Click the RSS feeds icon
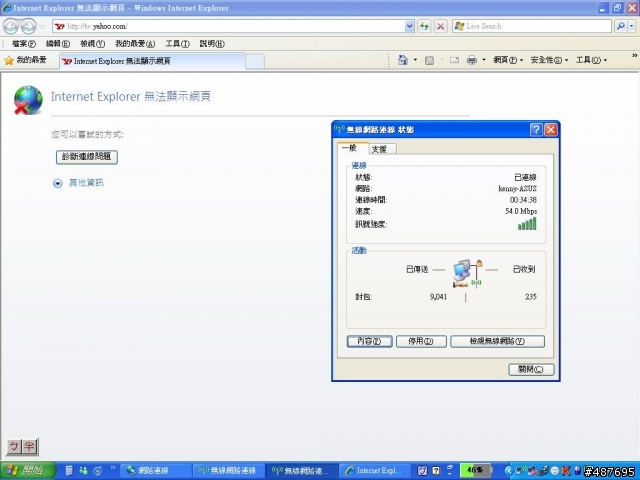 pyautogui.click(x=429, y=61)
